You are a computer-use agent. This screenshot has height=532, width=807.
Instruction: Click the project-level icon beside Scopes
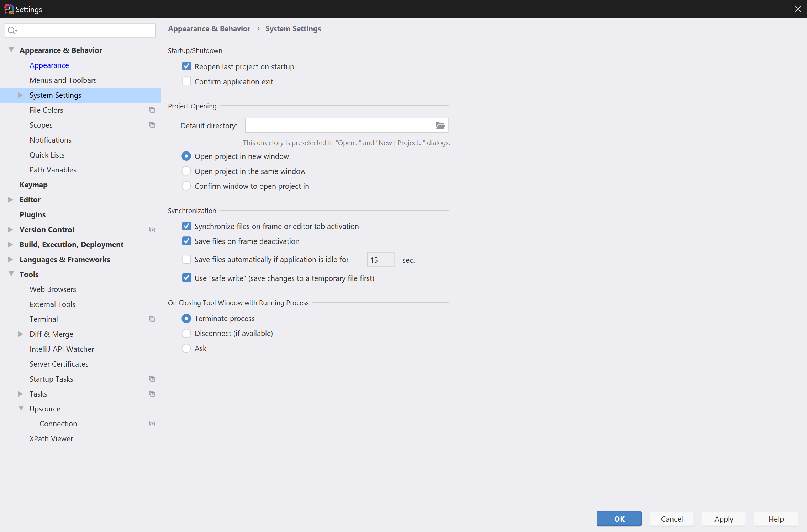coord(152,125)
